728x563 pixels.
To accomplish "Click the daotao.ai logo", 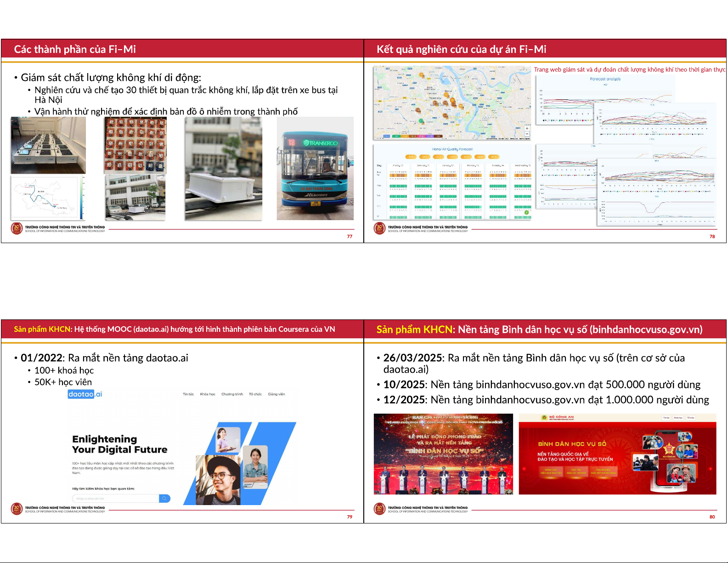I will pyautogui.click(x=85, y=394).
